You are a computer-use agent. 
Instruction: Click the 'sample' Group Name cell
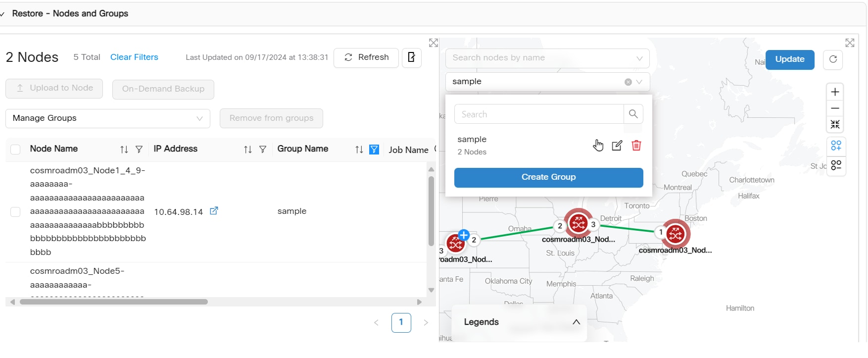click(292, 211)
